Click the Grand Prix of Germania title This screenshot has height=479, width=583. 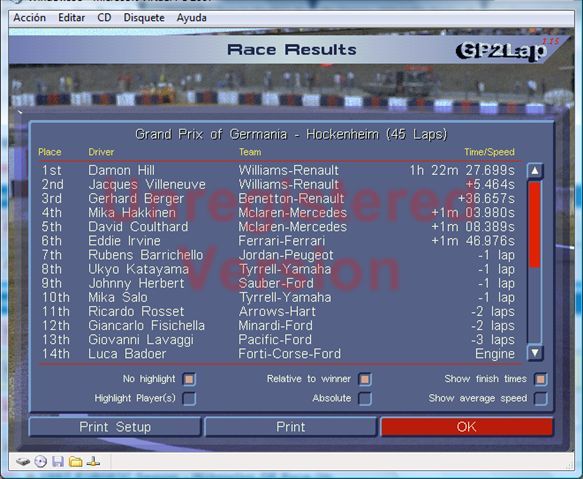pyautogui.click(x=291, y=134)
